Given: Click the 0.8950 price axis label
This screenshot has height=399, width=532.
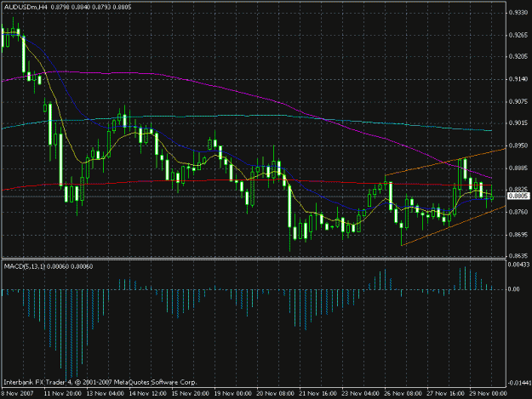Looking at the screenshot, I should pos(518,145).
